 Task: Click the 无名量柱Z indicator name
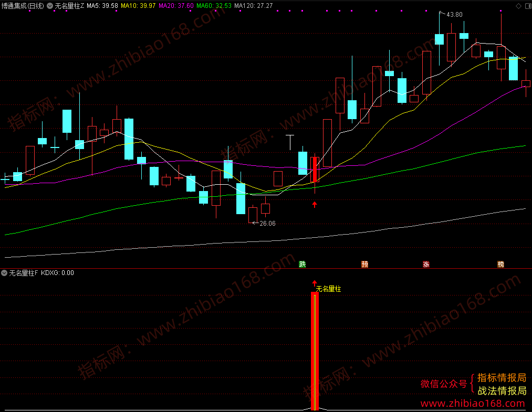69,6
